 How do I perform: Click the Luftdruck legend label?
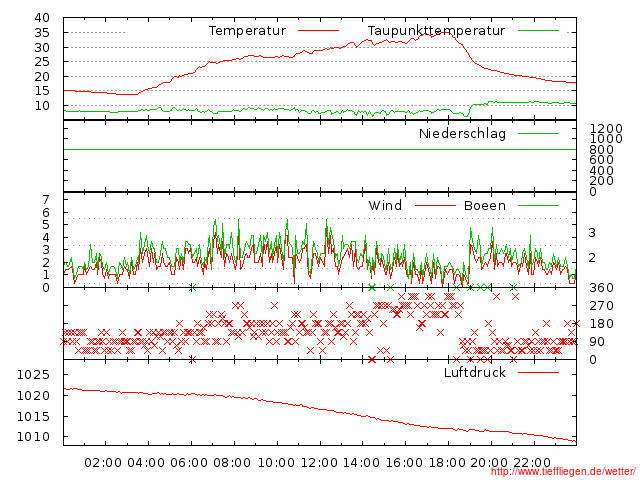[475, 372]
